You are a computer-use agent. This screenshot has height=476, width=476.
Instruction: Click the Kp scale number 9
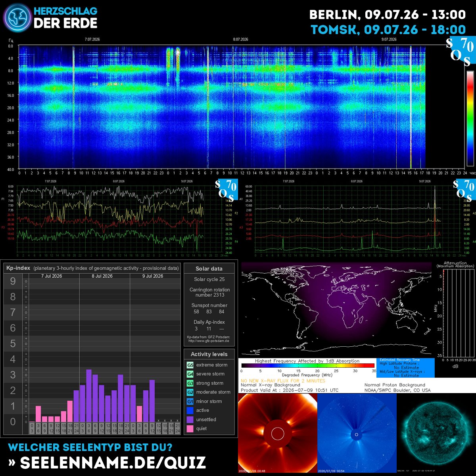pyautogui.click(x=13, y=281)
